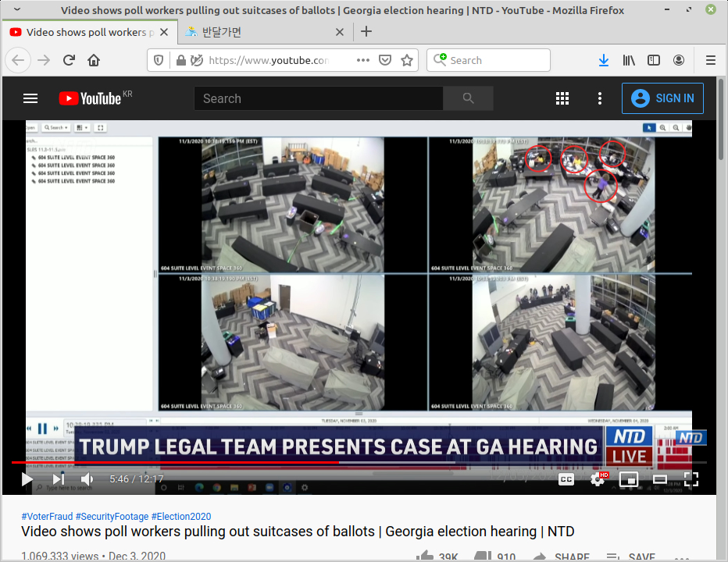The image size is (728, 562).
Task: Focus the Firefox search bar
Action: [x=488, y=60]
